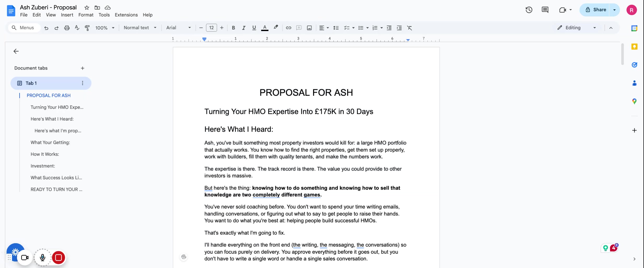The height and width of the screenshot is (268, 644).
Task: Click the paint format roller icon
Action: [87, 28]
